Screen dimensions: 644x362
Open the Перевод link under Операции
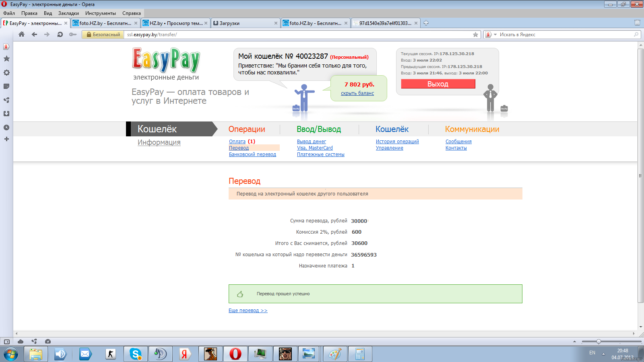click(239, 148)
